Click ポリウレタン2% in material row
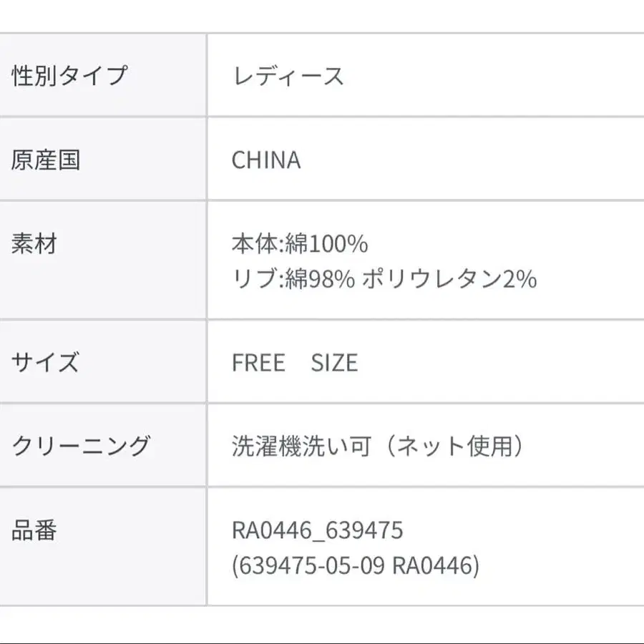This screenshot has height=644, width=644. (x=450, y=279)
